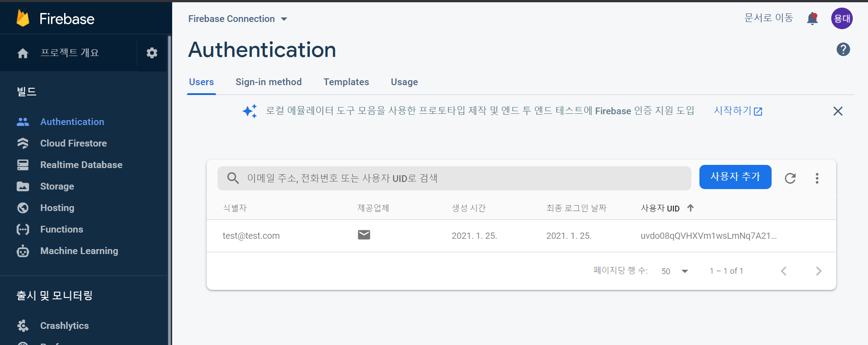Open rows per page dropdown showing 50
This screenshot has height=345, width=868.
(x=675, y=271)
